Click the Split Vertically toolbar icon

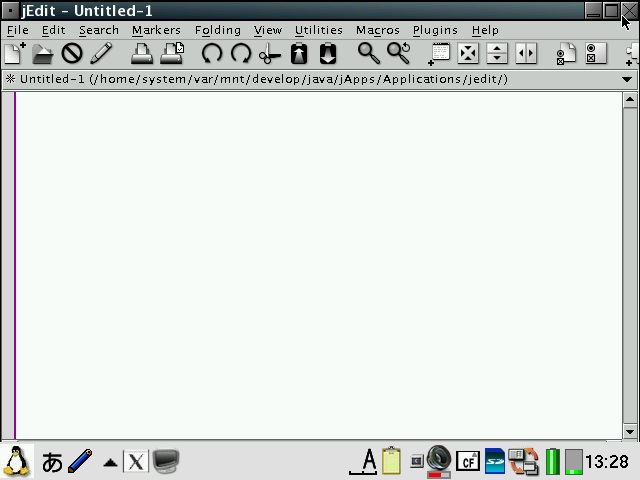point(525,54)
